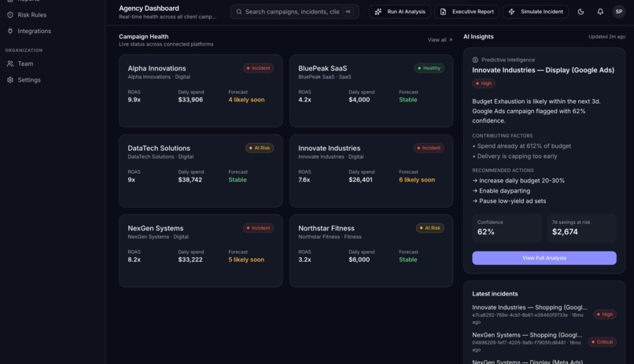The height and width of the screenshot is (364, 634).
Task: Click the High severity badge in AI Insights
Action: 484,83
